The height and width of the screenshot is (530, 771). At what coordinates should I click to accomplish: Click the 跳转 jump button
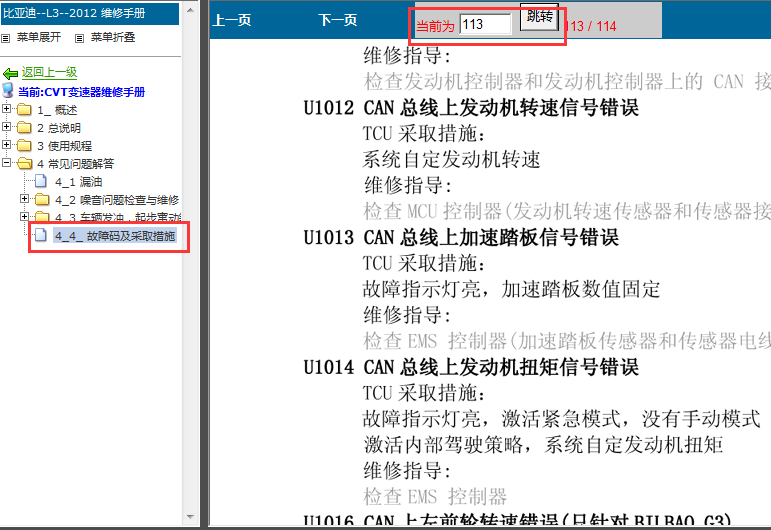point(539,17)
